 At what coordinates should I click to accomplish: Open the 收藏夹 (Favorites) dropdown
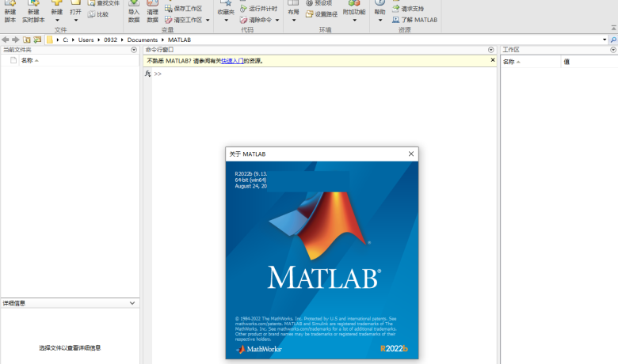coord(226,21)
